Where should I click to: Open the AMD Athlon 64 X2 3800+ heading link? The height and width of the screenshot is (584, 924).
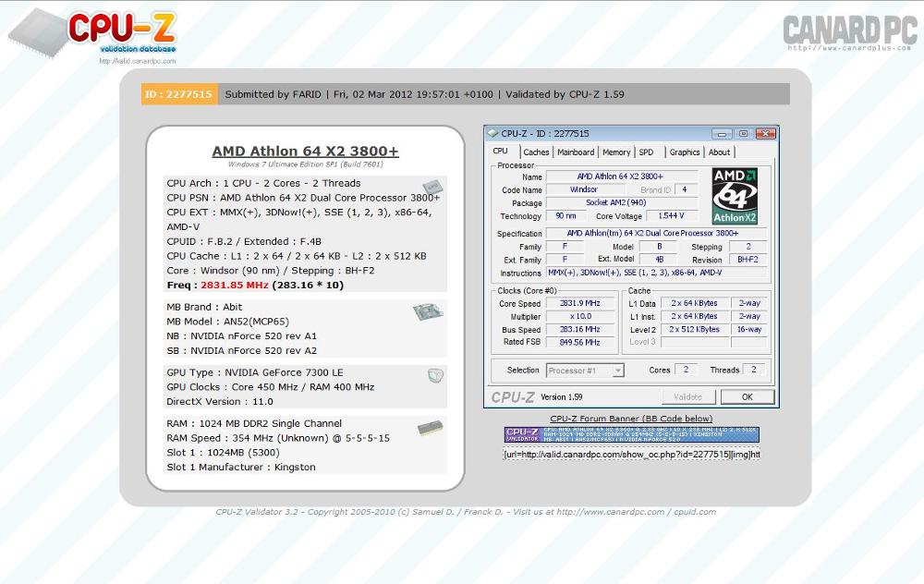305,151
